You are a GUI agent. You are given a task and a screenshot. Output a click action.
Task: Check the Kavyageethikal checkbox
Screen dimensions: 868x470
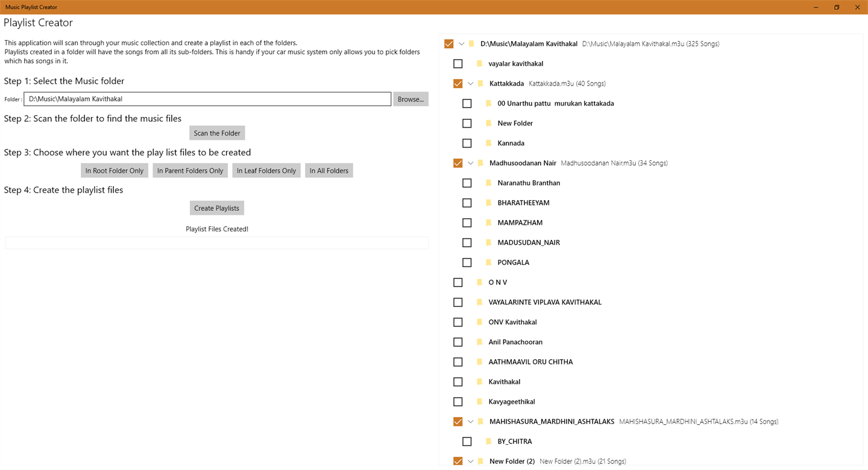[x=458, y=401]
